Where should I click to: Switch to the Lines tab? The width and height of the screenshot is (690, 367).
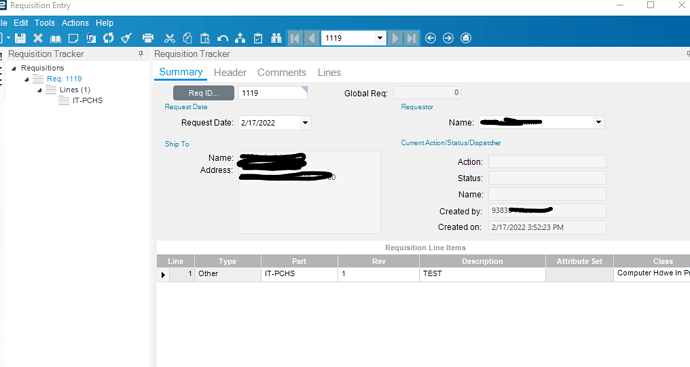329,73
